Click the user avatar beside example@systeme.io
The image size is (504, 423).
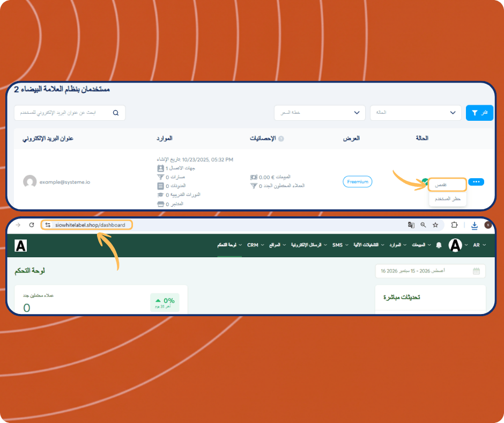click(30, 181)
